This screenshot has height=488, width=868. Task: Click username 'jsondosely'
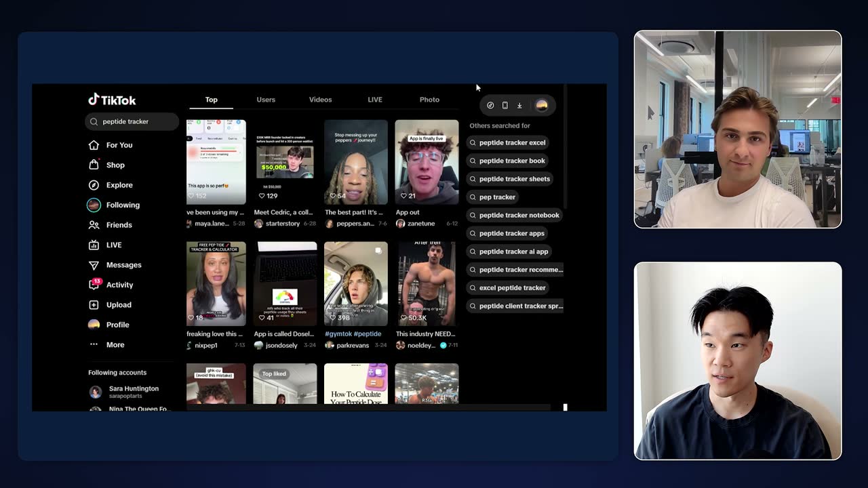point(281,346)
